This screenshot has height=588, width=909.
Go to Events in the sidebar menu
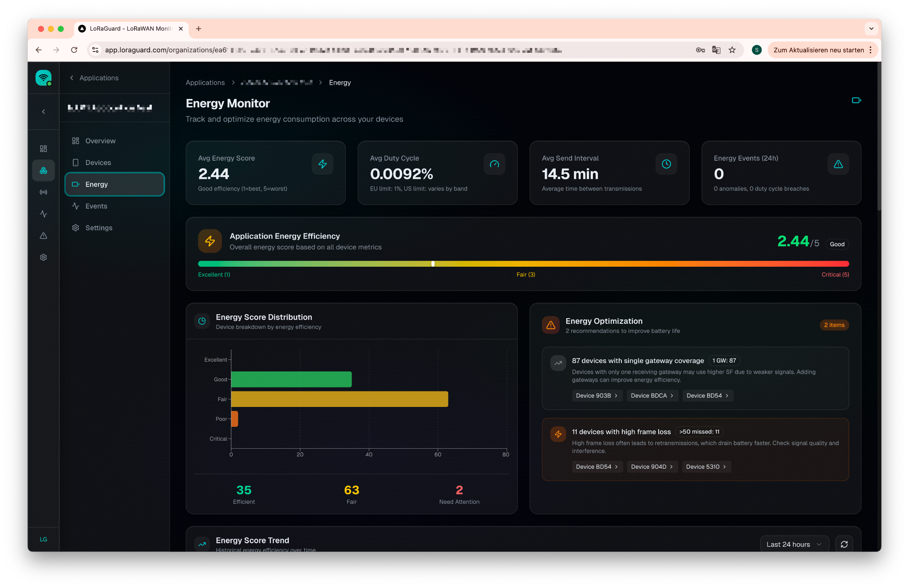click(96, 206)
